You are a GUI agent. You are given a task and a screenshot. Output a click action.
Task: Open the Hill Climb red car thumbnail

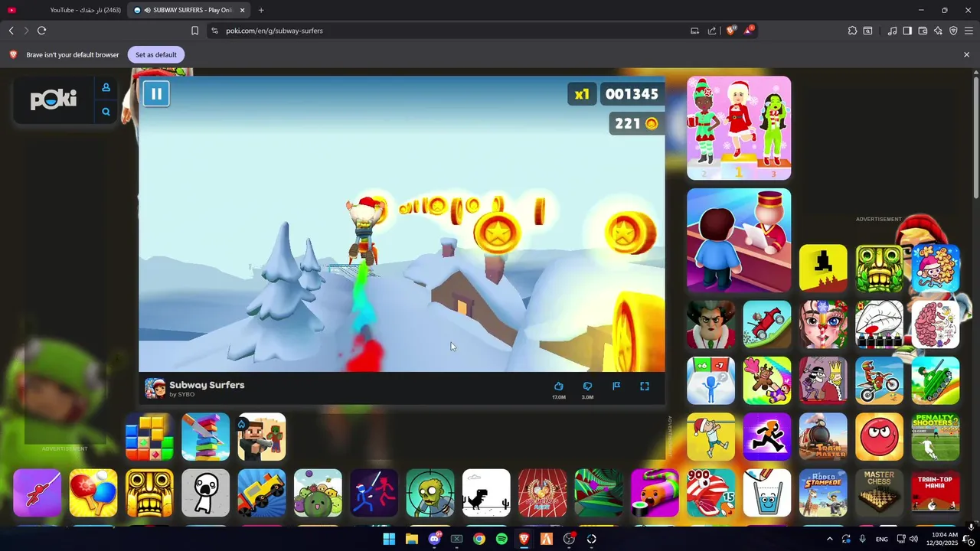coord(767,324)
